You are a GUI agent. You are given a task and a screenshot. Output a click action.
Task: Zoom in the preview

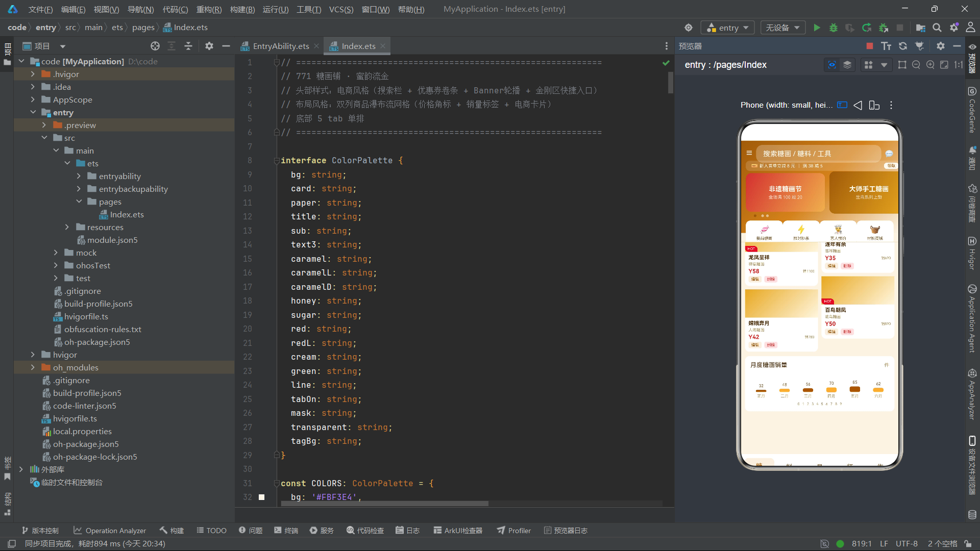click(930, 65)
